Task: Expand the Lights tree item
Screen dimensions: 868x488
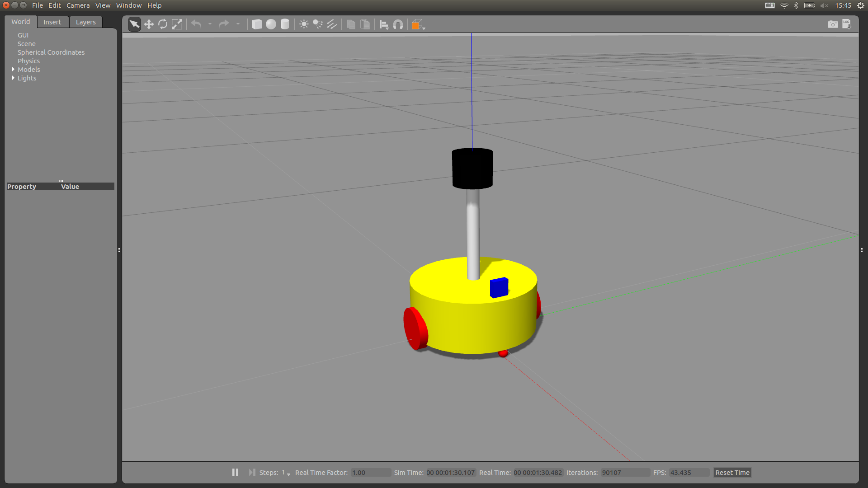Action: click(x=13, y=78)
